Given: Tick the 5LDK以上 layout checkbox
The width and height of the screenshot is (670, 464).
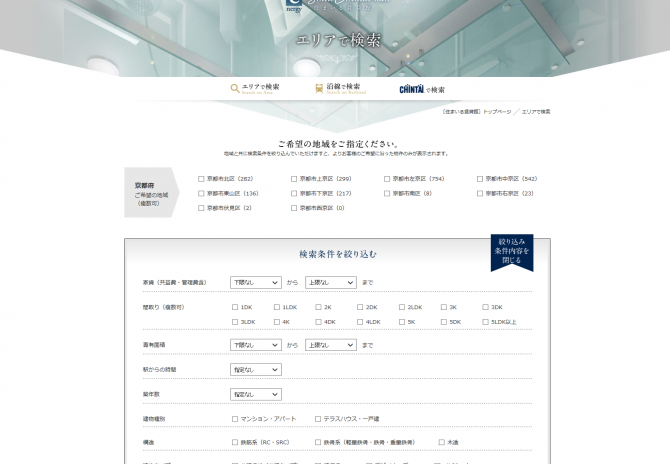Looking at the screenshot, I should [x=485, y=322].
